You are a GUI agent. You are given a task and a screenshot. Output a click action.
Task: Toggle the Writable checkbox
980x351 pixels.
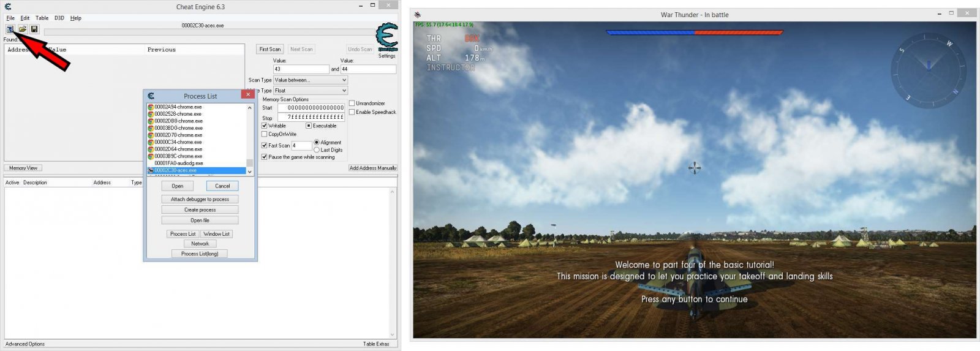click(265, 126)
